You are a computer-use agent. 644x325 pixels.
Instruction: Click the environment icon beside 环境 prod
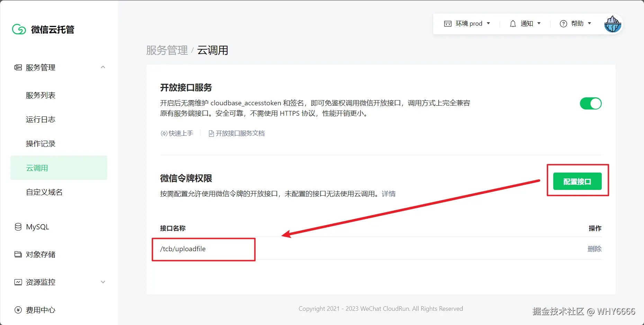pos(448,24)
